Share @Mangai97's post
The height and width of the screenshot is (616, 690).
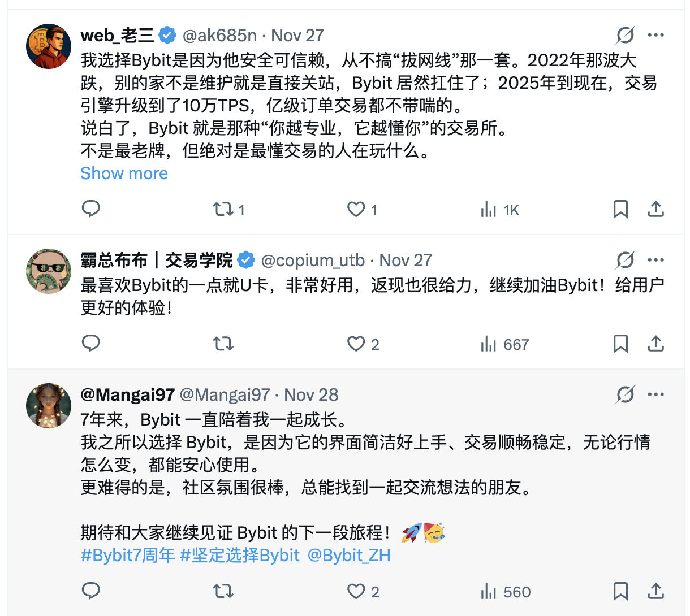click(x=655, y=591)
